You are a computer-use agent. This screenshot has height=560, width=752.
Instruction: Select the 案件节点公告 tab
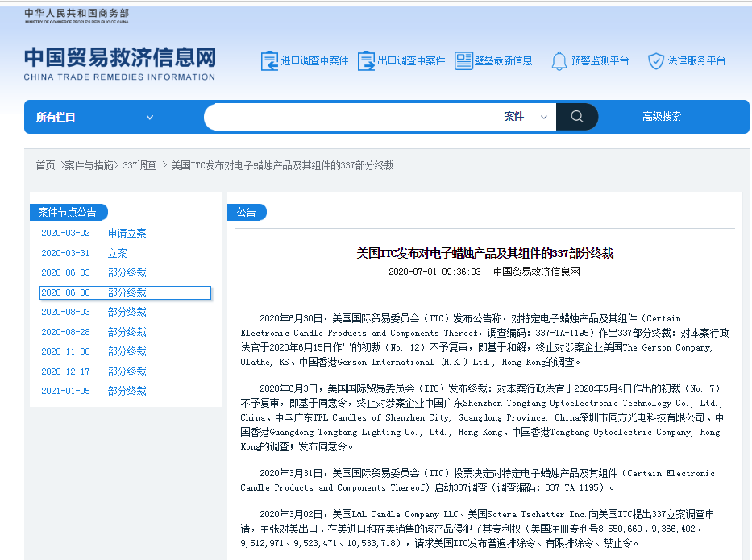click(x=68, y=212)
